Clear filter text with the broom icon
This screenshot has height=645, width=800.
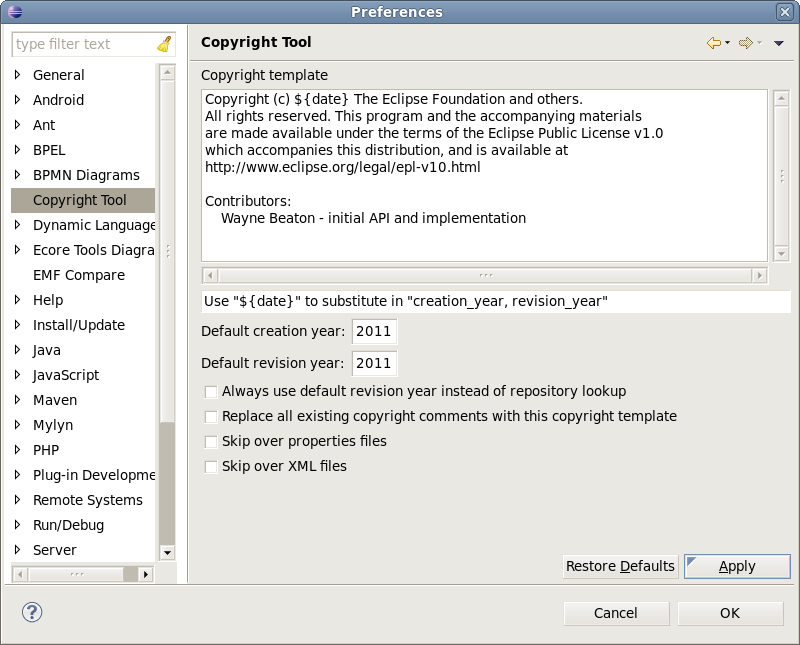pos(164,44)
